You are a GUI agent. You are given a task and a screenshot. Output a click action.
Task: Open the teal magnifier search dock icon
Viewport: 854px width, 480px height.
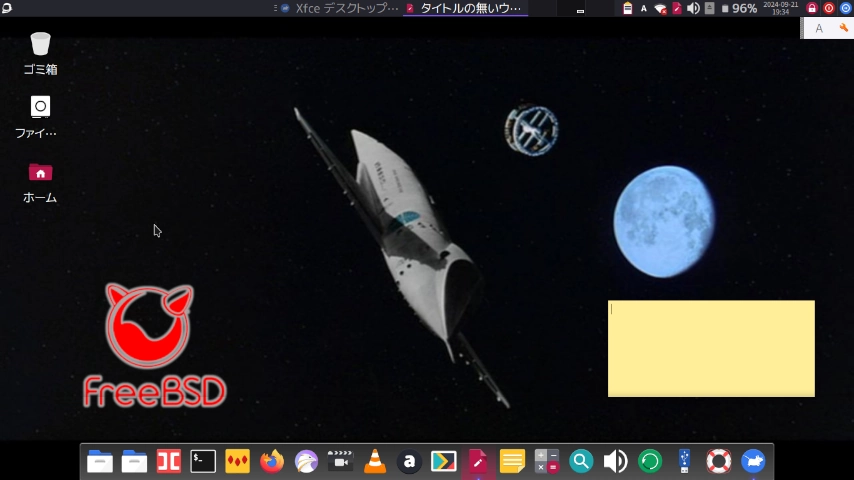(x=581, y=461)
